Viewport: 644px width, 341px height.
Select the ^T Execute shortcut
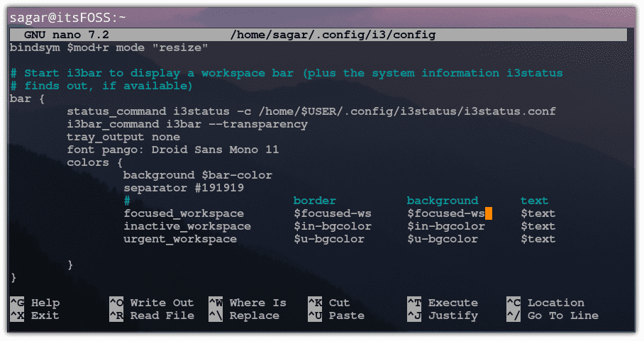point(442,303)
